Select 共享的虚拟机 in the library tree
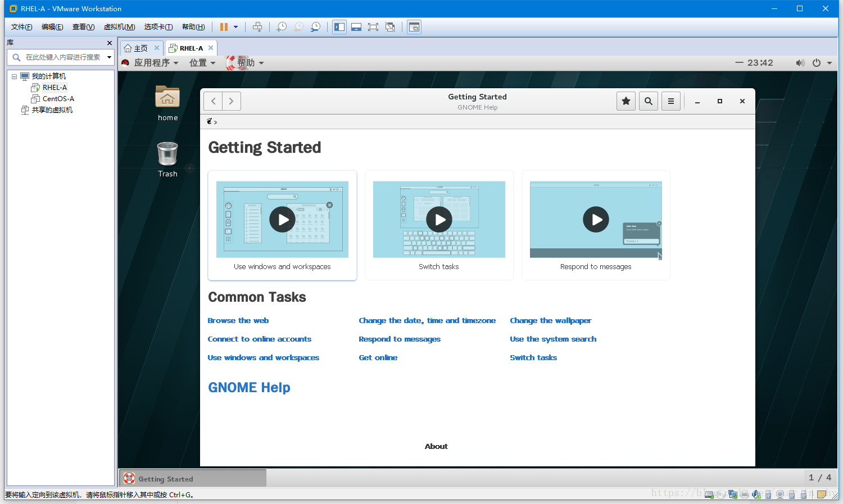843x504 pixels. pos(52,110)
